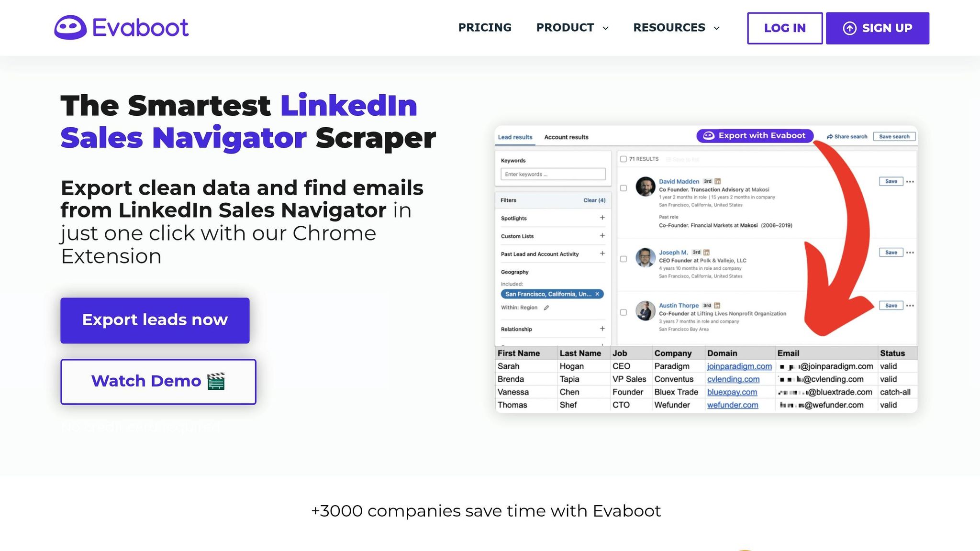Expand the Resources dropdown in navigation
The height and width of the screenshot is (551, 980).
676,28
